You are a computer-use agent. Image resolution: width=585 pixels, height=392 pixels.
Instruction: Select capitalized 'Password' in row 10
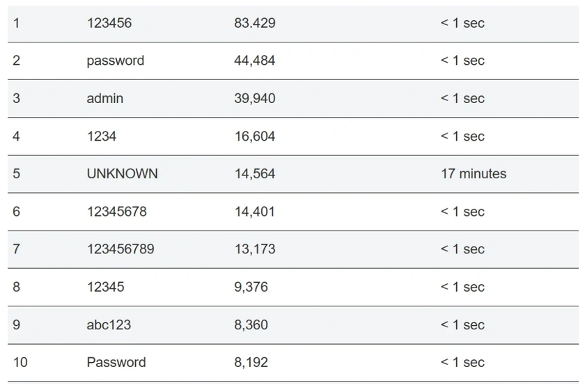(x=116, y=362)
